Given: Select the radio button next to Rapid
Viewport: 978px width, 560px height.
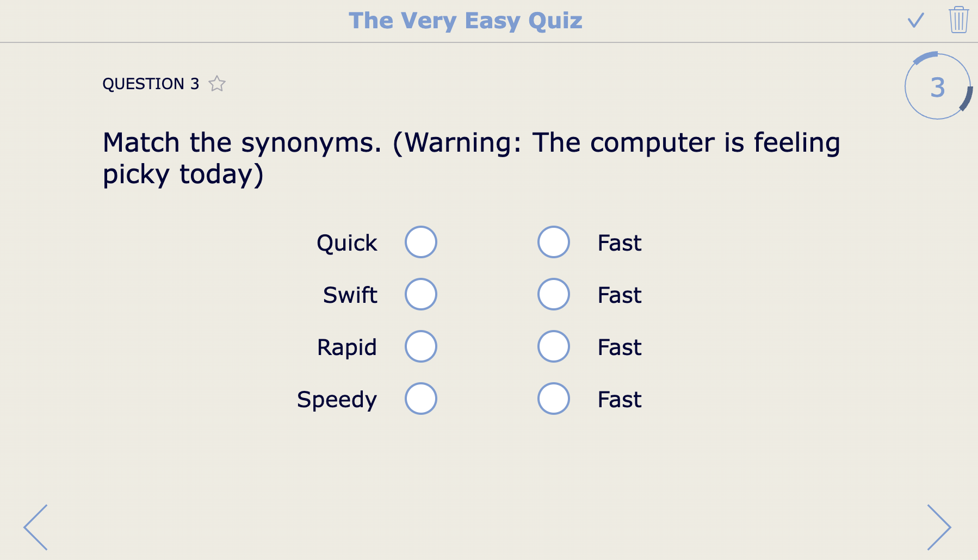Looking at the screenshot, I should (x=421, y=346).
